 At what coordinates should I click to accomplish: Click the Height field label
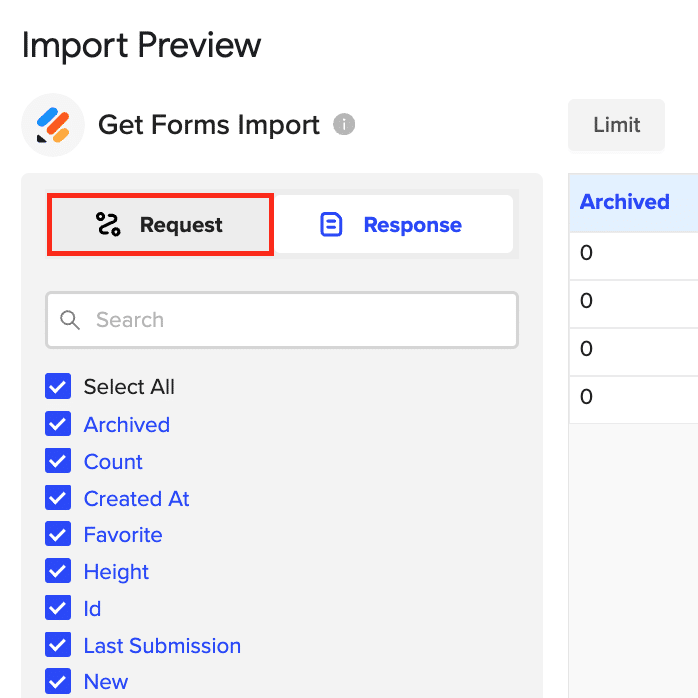point(116,572)
